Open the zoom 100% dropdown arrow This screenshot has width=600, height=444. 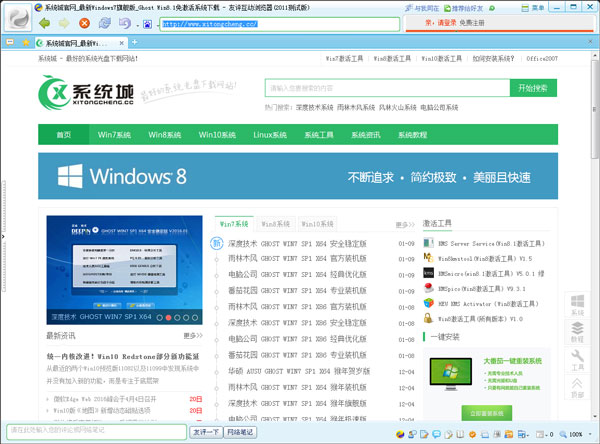[x=590, y=434]
